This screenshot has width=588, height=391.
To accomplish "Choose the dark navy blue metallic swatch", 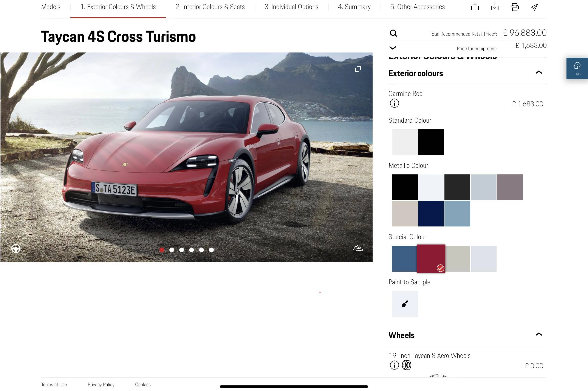I will [431, 214].
